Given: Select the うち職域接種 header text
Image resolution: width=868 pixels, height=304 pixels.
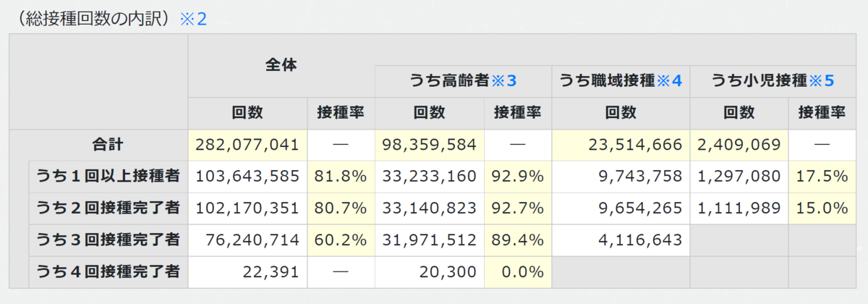Looking at the screenshot, I should point(608,80).
